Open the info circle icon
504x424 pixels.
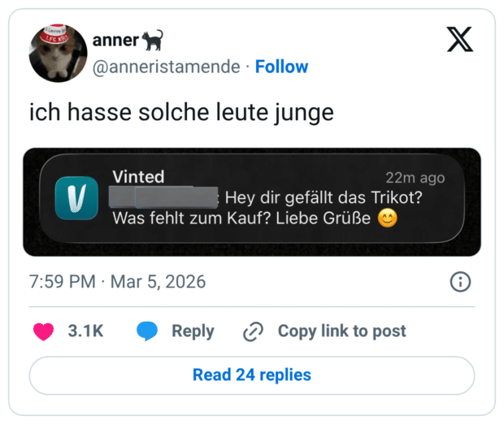[x=460, y=282]
